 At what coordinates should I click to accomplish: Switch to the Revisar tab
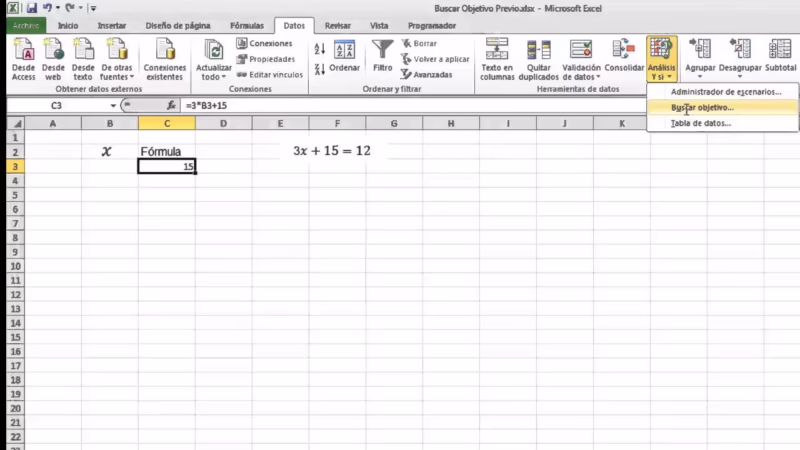tap(338, 26)
